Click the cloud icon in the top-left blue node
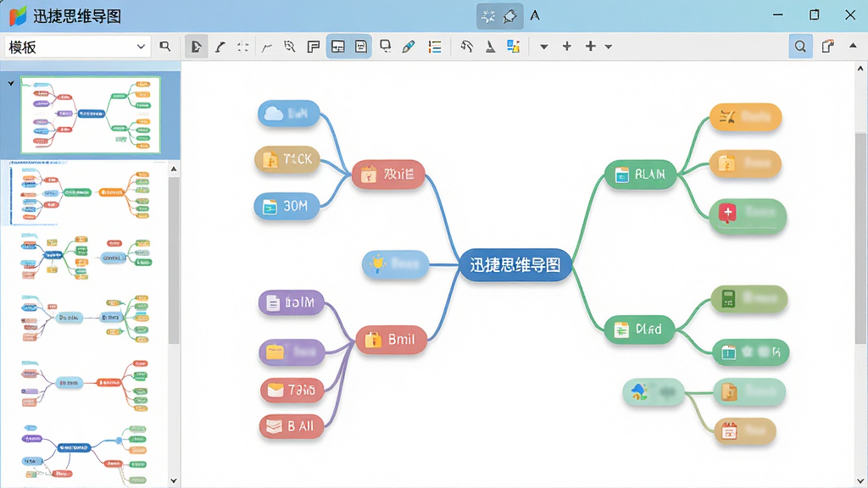Screen dimensions: 868x488 274,114
